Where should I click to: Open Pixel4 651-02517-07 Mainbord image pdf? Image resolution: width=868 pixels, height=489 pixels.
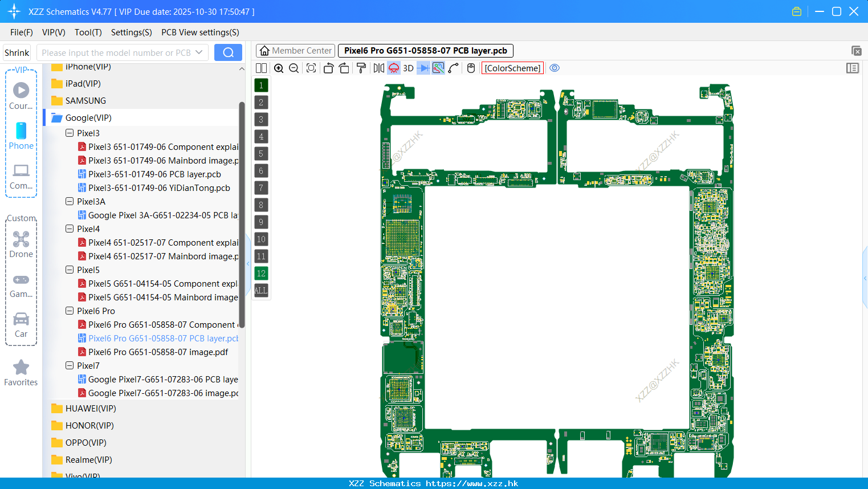(x=158, y=256)
